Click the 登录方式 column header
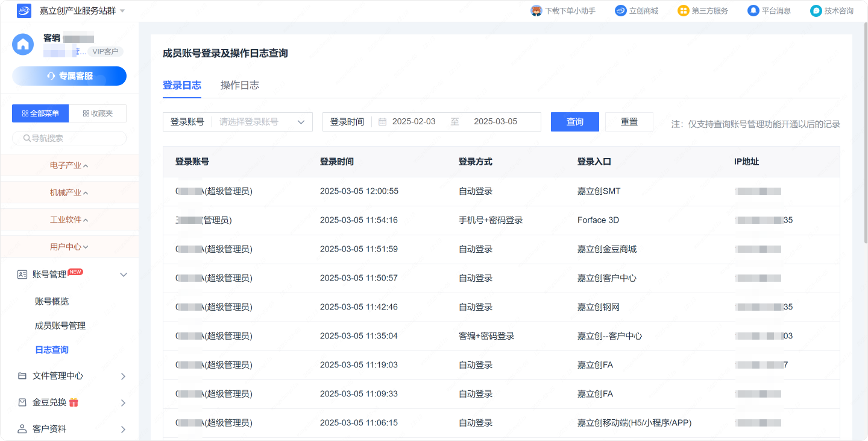 pyautogui.click(x=476, y=162)
